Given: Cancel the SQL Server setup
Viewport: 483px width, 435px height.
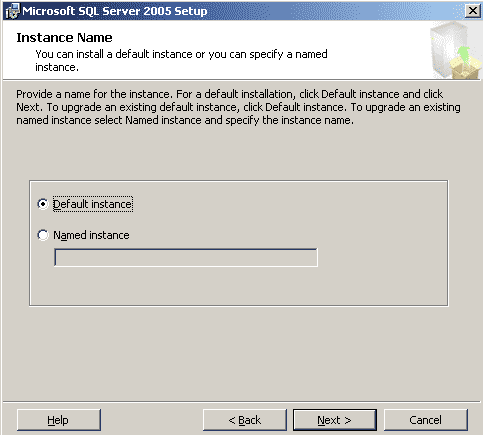Looking at the screenshot, I should click(x=426, y=420).
